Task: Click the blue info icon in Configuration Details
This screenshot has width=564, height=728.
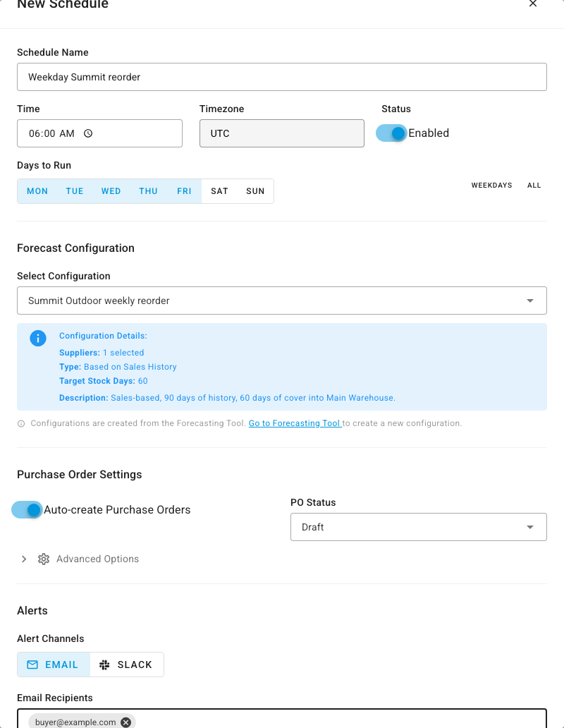Action: tap(38, 338)
